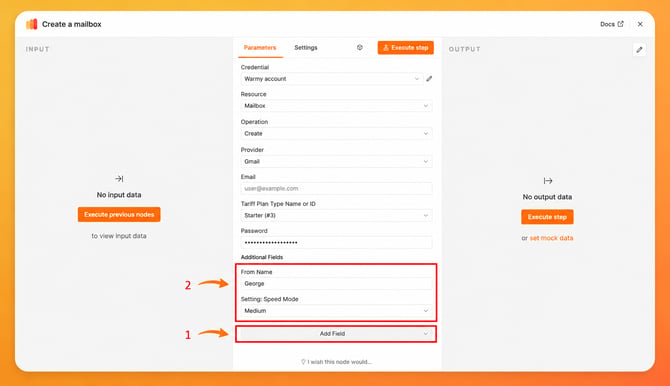Click the input arrow icon above No input data
670x386 pixels.
click(x=119, y=179)
